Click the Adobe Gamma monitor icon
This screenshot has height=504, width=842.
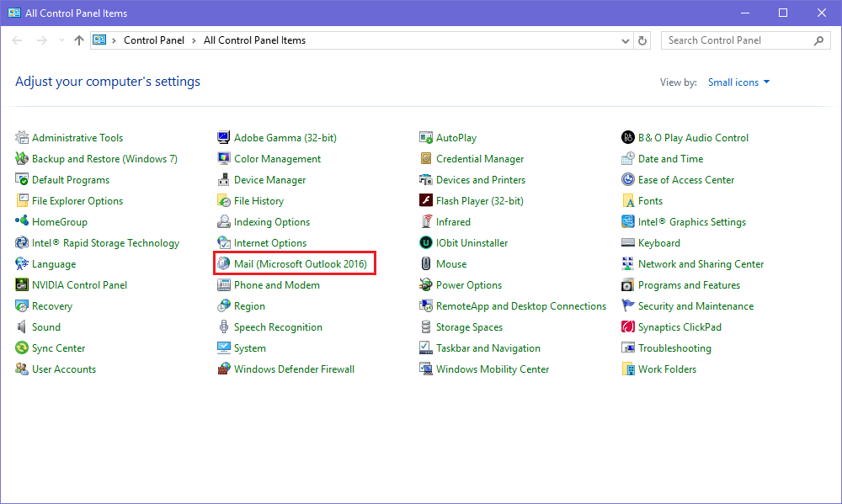[x=224, y=137]
